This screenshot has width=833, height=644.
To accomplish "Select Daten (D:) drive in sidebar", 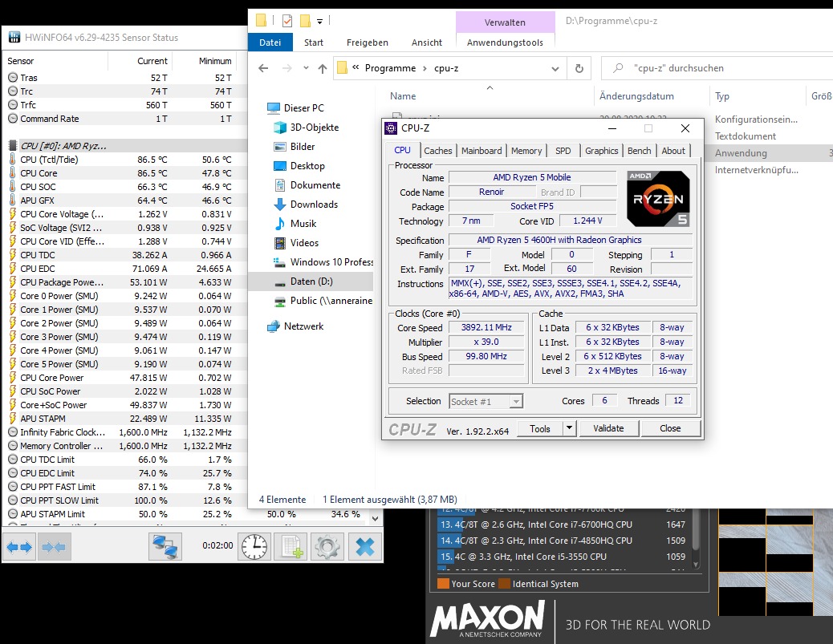I will point(311,281).
